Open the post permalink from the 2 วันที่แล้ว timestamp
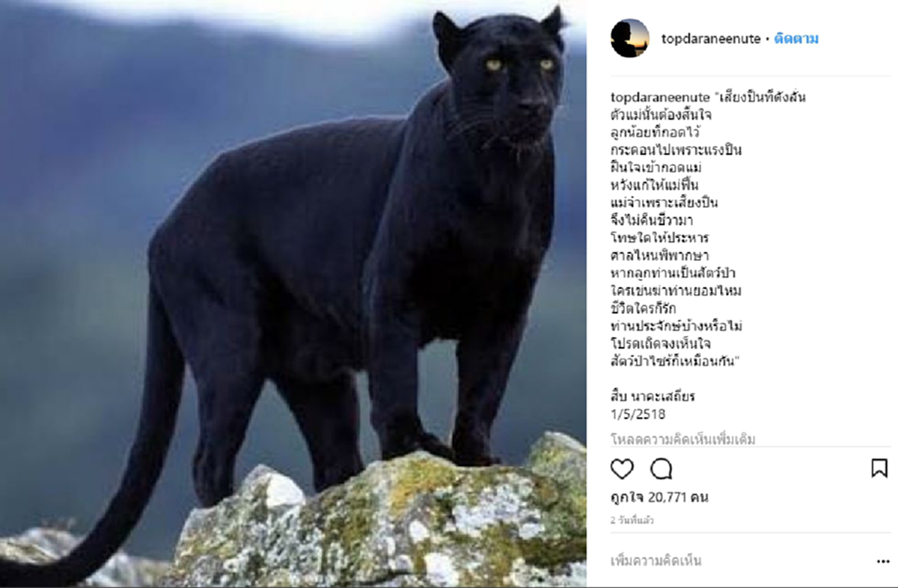The width and height of the screenshot is (898, 588). point(632,520)
